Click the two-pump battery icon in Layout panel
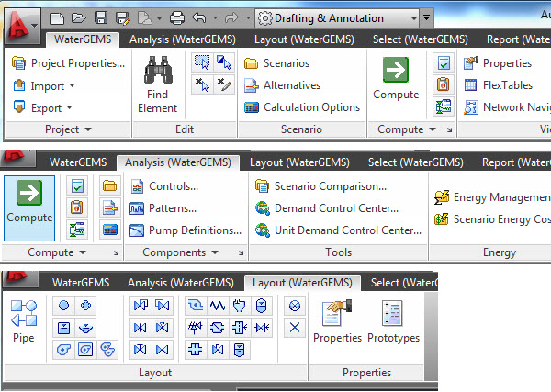This screenshot has height=392, width=551. [x=107, y=350]
